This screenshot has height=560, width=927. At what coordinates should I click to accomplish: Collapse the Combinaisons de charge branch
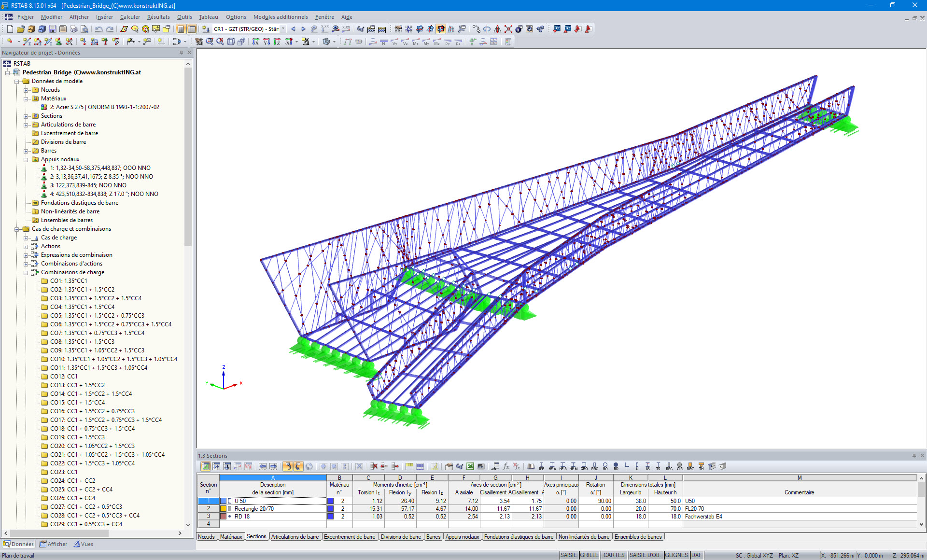(27, 272)
